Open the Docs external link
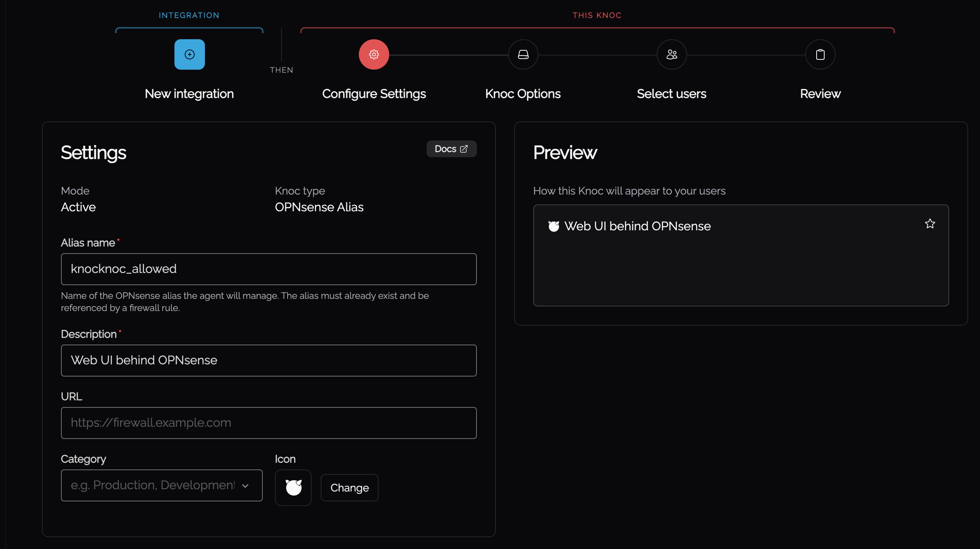 (451, 149)
